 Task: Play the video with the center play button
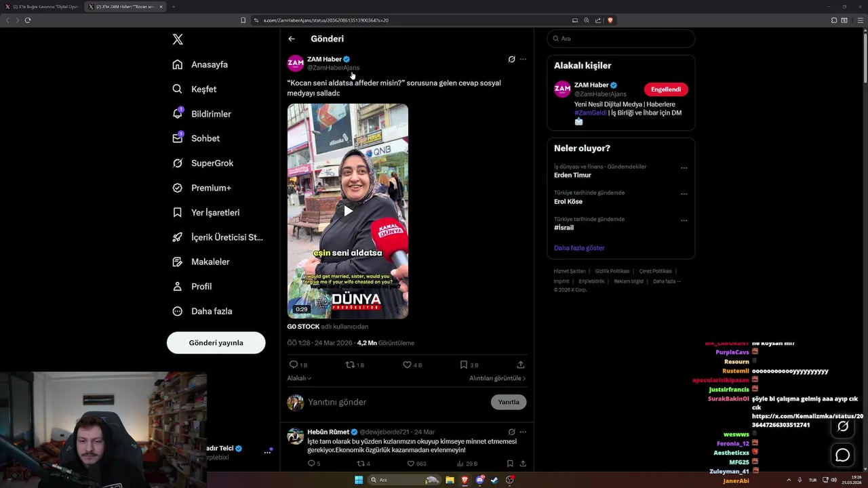point(348,211)
